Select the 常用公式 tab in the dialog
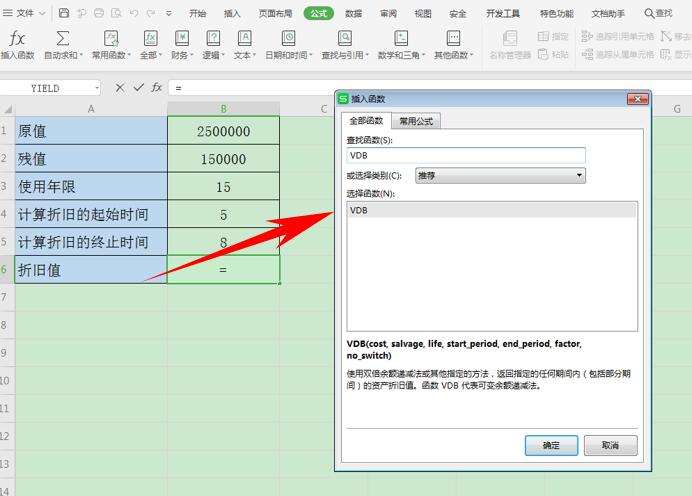Screen dimensions: 692x496 [x=416, y=121]
